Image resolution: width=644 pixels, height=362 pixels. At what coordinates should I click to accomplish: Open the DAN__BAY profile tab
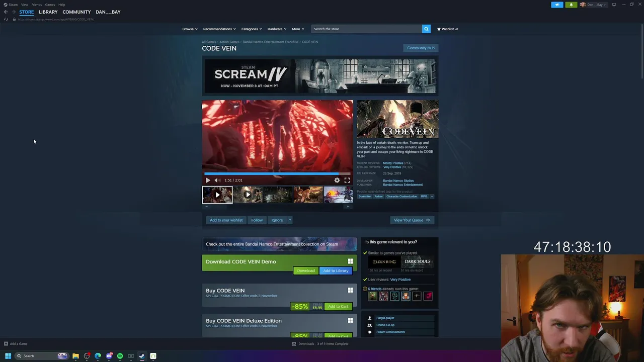108,12
